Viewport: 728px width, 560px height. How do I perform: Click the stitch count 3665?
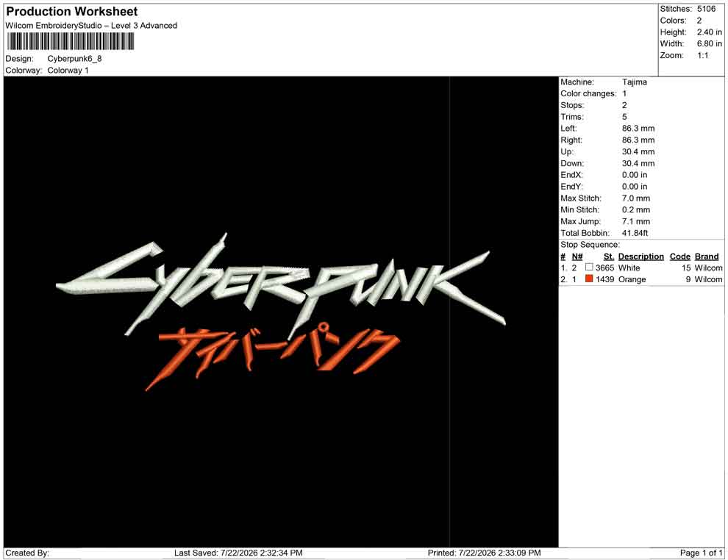coord(605,268)
